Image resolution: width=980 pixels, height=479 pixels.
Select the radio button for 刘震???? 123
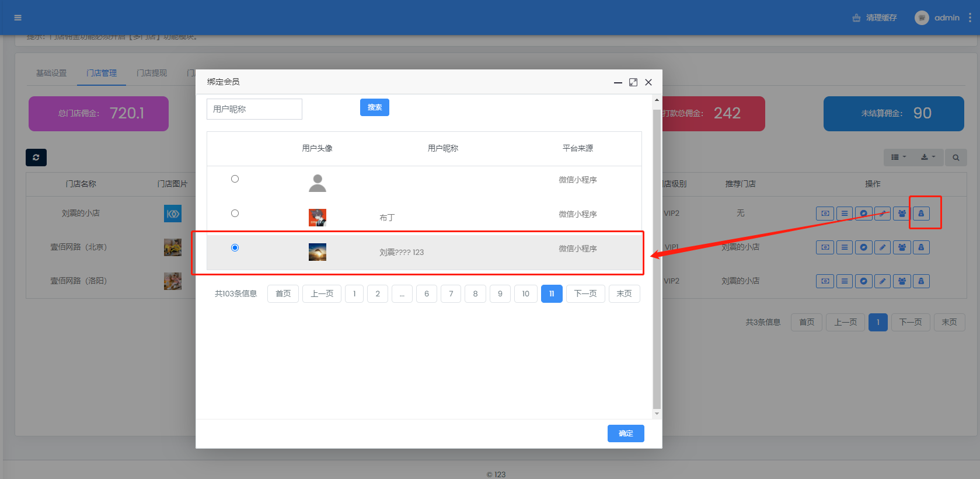coord(235,248)
